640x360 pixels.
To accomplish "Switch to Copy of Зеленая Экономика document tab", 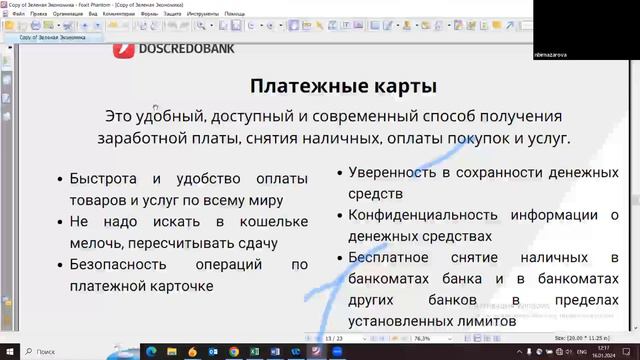I will (x=52, y=37).
